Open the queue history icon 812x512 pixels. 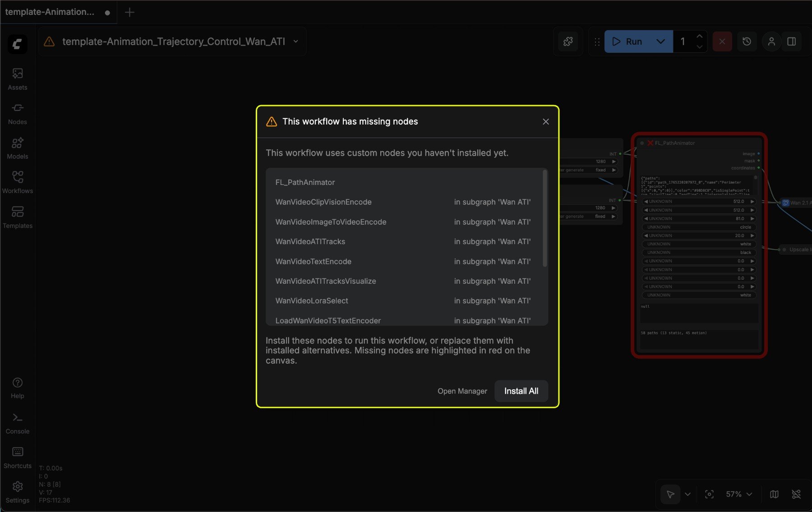[747, 42]
